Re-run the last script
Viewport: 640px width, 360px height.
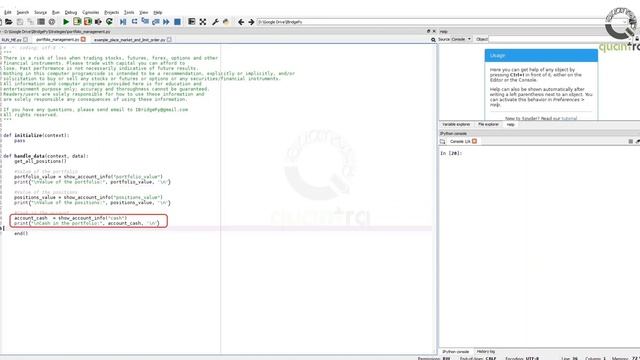coord(109,22)
